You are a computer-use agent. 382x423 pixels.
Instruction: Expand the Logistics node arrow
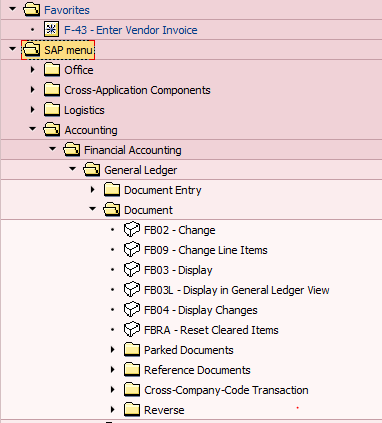click(x=33, y=110)
